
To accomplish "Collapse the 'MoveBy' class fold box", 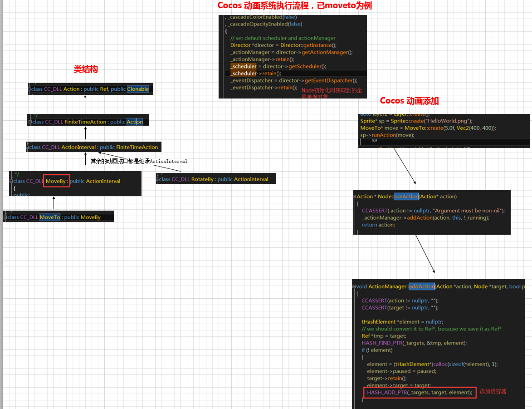I will click(x=11, y=181).
